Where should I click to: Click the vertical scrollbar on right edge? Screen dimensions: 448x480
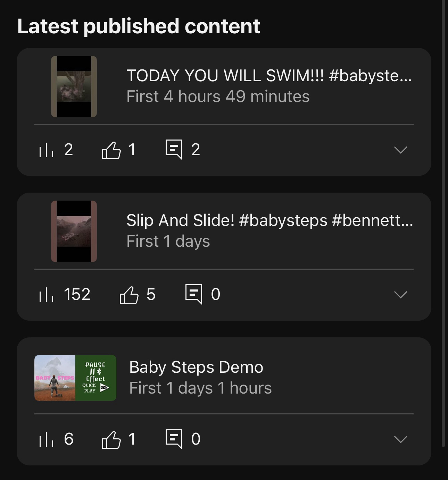click(x=443, y=222)
